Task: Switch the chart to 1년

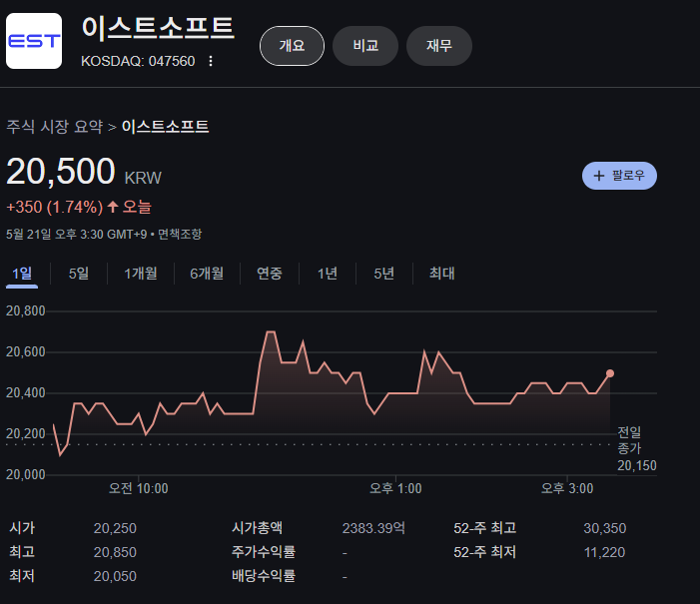Action: 328,274
